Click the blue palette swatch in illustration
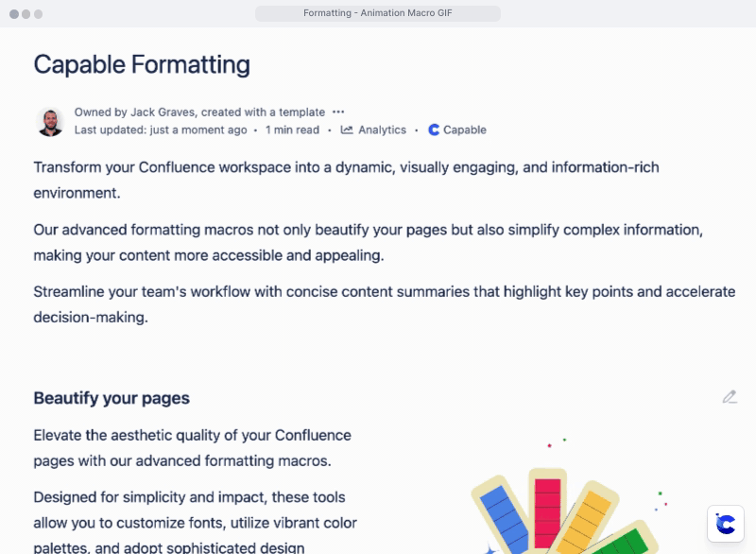756x554 pixels. click(497, 518)
